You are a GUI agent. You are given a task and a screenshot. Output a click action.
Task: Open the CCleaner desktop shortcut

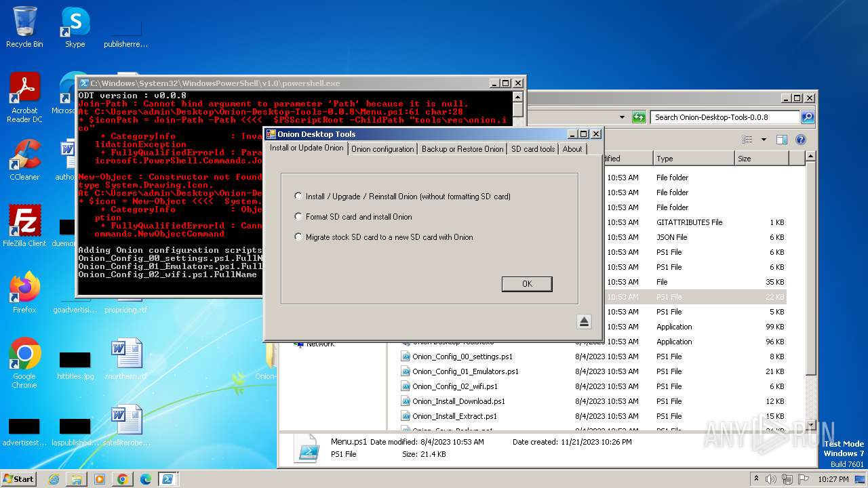pos(24,159)
